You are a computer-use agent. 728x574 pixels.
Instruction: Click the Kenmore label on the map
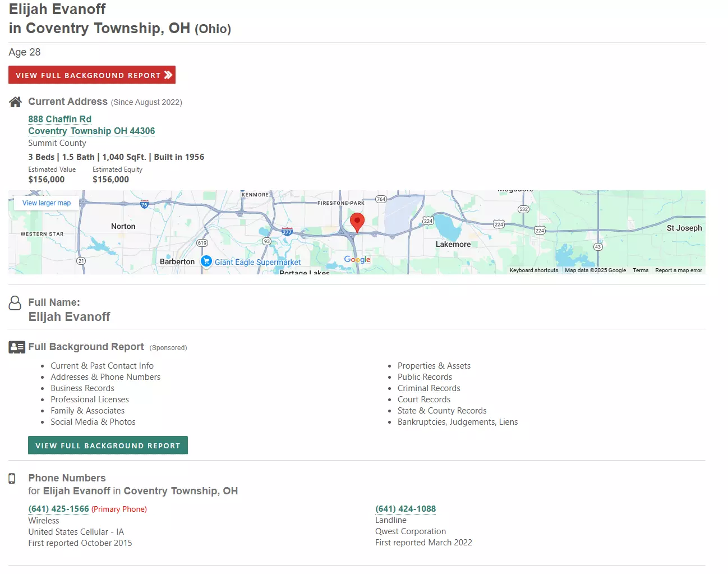click(x=255, y=195)
